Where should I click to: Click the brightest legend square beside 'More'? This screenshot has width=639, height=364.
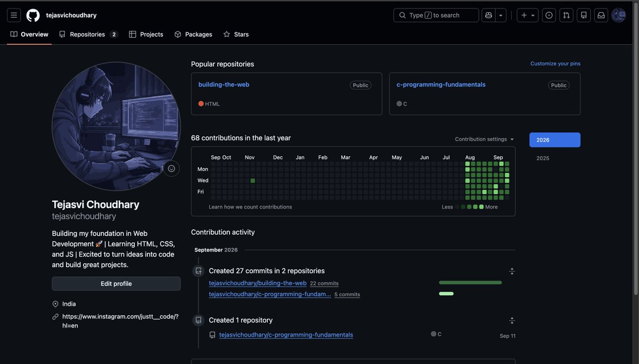click(481, 207)
